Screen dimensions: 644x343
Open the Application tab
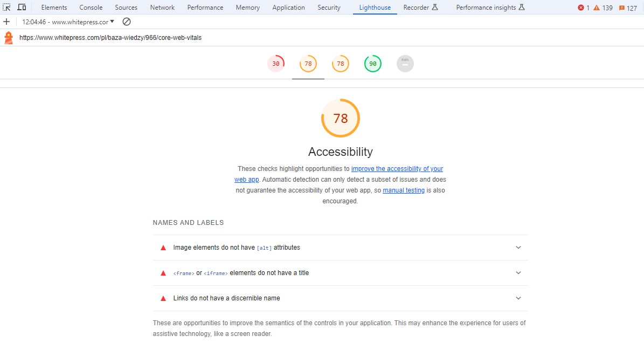pyautogui.click(x=288, y=8)
